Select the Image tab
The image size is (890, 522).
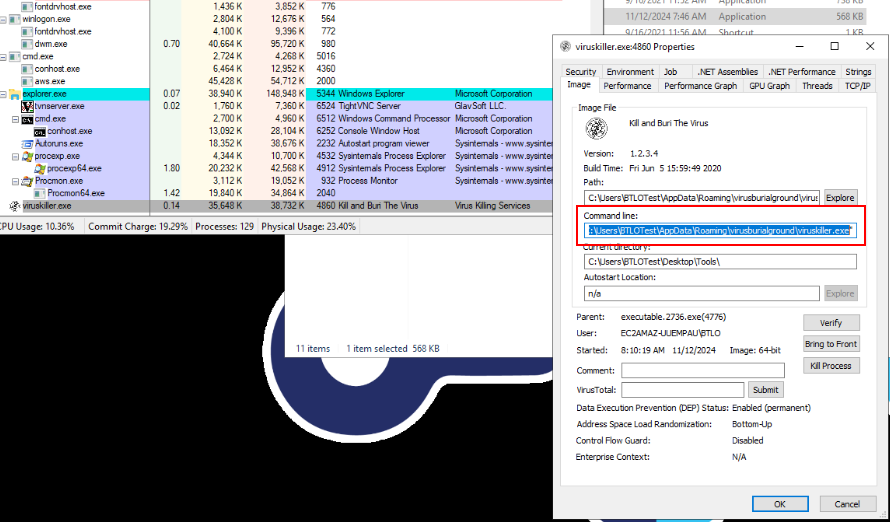pos(579,85)
